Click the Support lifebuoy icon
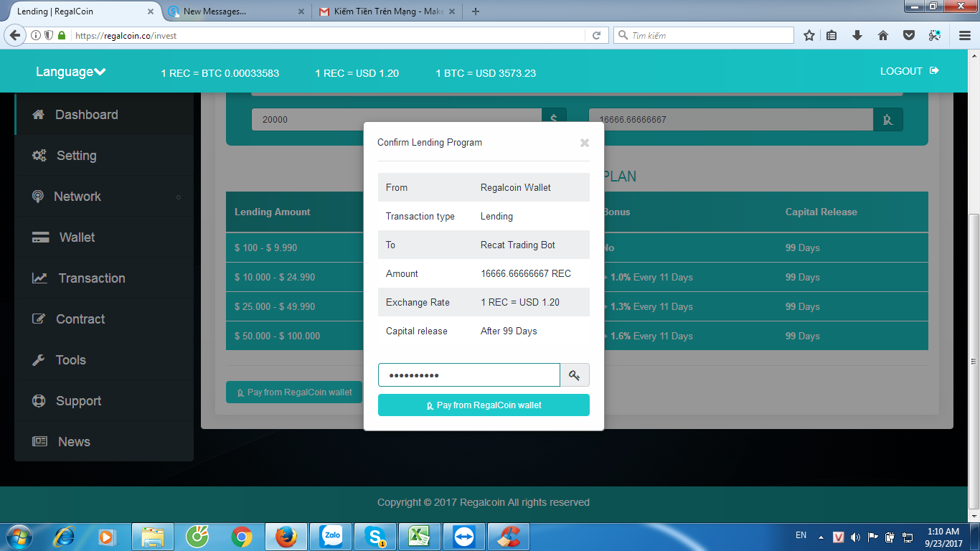Image resolution: width=980 pixels, height=551 pixels. click(39, 401)
